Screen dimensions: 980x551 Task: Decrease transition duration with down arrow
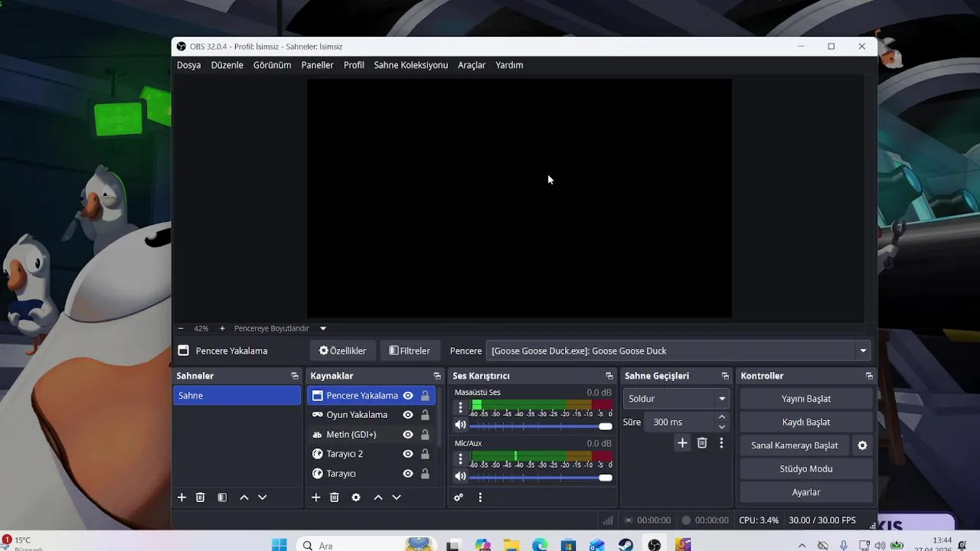722,427
